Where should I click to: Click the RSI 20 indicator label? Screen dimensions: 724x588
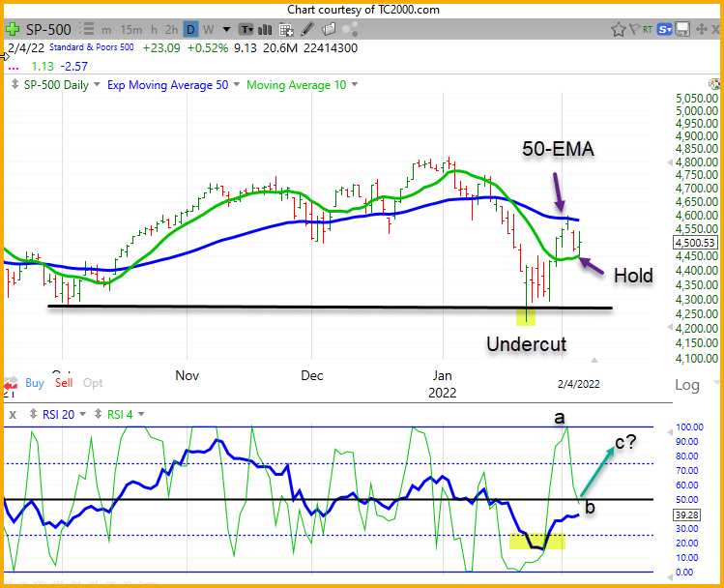tap(58, 415)
